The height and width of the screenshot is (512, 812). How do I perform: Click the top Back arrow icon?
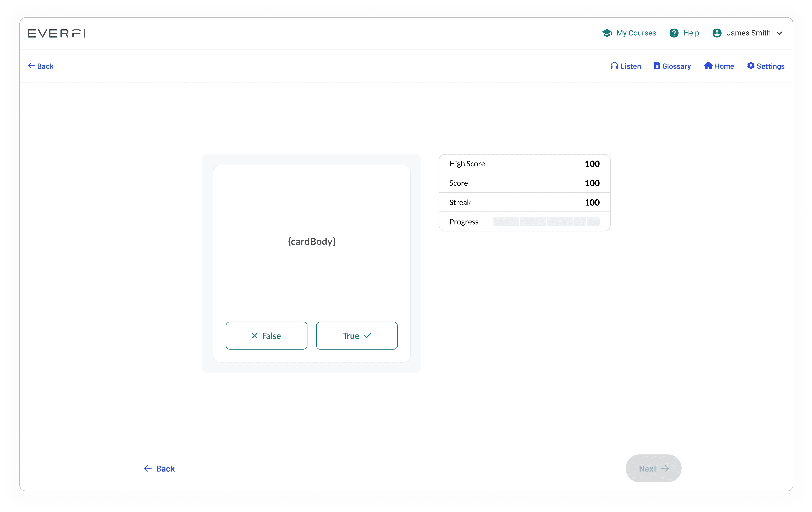[31, 66]
